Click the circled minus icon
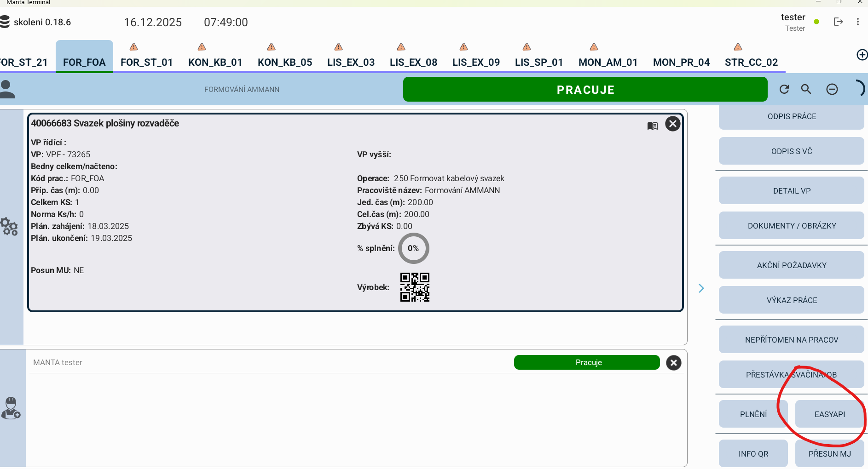The height and width of the screenshot is (469, 868). [x=832, y=89]
